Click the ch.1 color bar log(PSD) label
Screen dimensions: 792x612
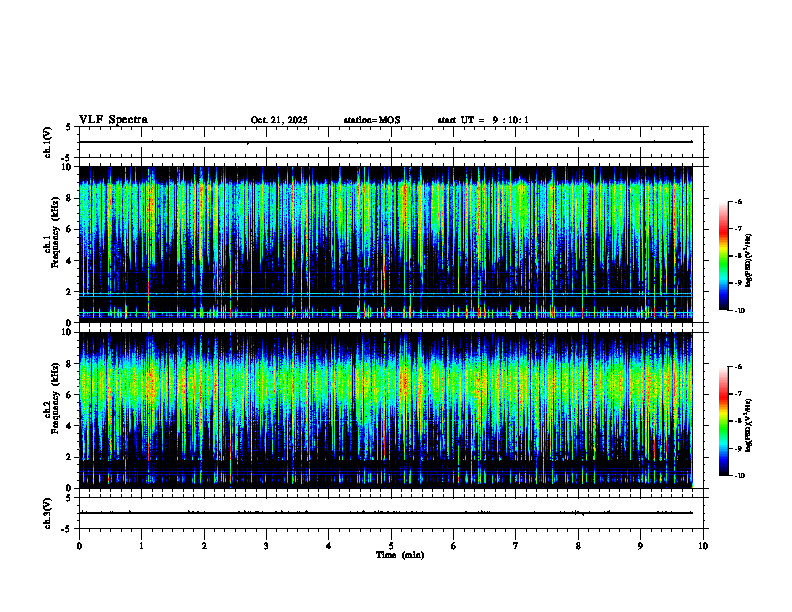tap(749, 261)
